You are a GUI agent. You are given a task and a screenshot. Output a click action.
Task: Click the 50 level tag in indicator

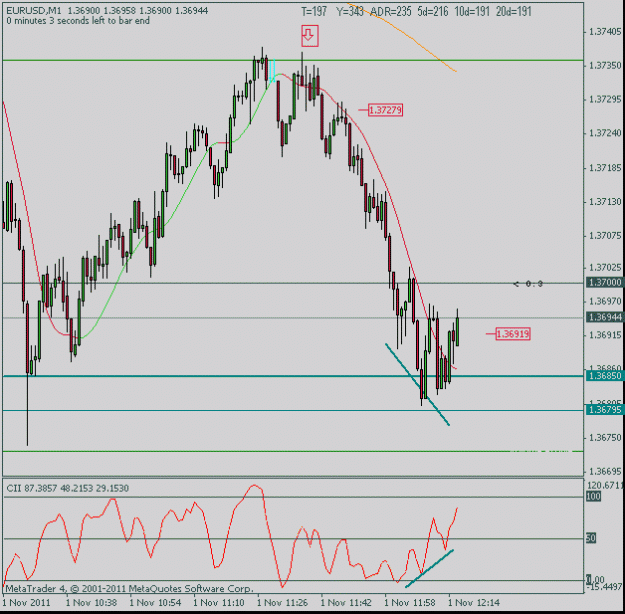tap(591, 539)
